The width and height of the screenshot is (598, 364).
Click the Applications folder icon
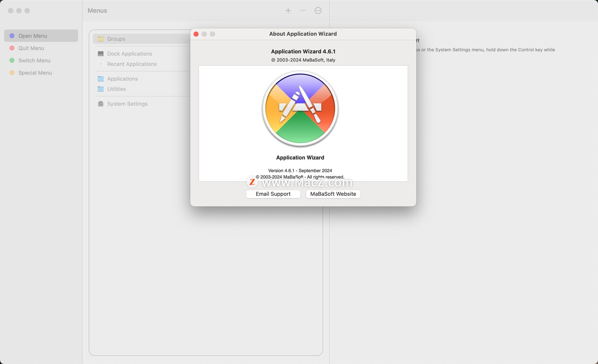[101, 79]
